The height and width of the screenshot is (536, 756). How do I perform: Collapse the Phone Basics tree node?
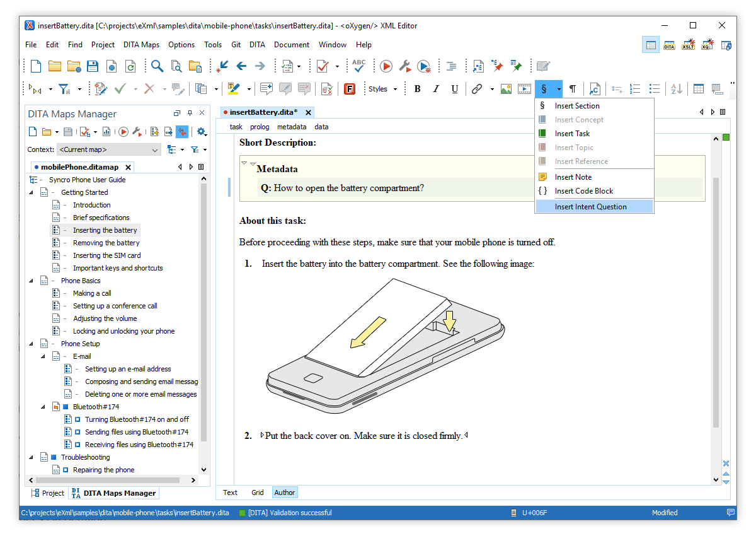pyautogui.click(x=32, y=281)
